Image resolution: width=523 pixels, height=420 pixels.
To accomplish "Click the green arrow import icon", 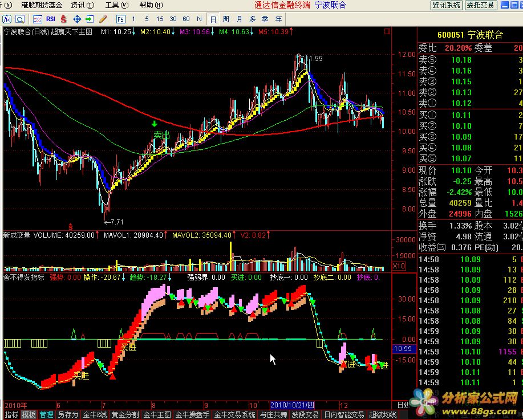I will point(90,19).
